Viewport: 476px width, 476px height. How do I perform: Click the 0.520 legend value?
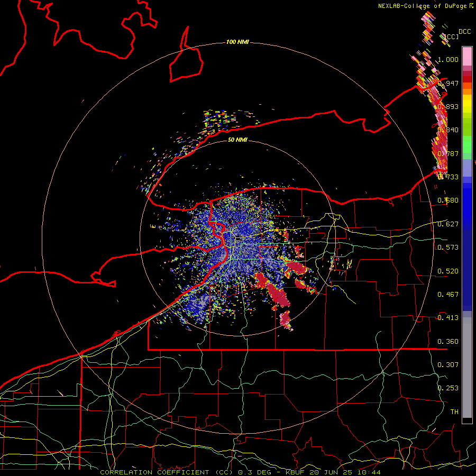click(x=448, y=271)
